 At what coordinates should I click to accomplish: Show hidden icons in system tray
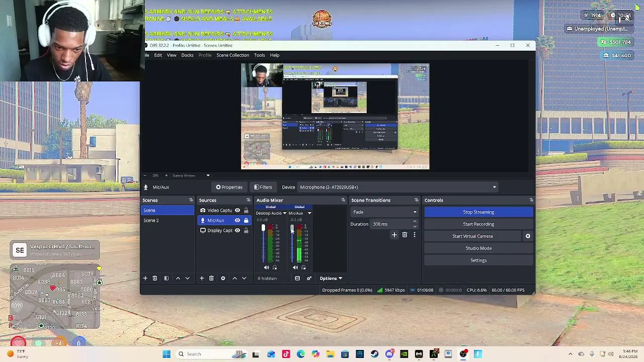click(570, 354)
